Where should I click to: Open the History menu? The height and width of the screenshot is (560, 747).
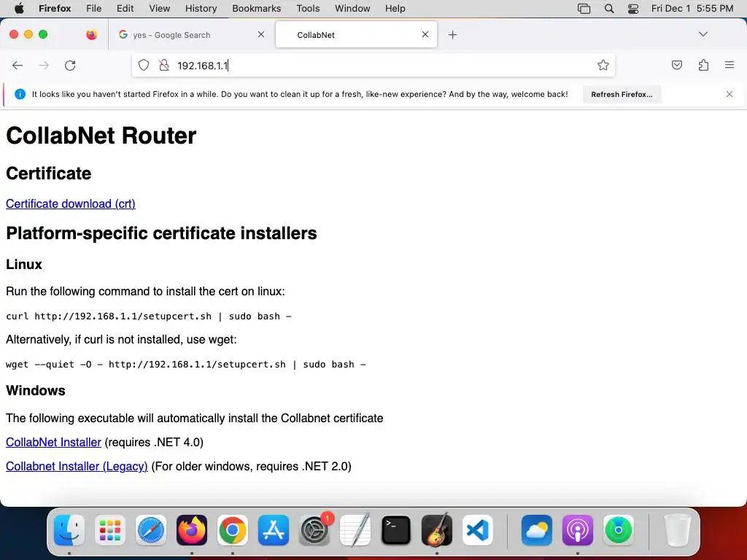[x=201, y=9]
